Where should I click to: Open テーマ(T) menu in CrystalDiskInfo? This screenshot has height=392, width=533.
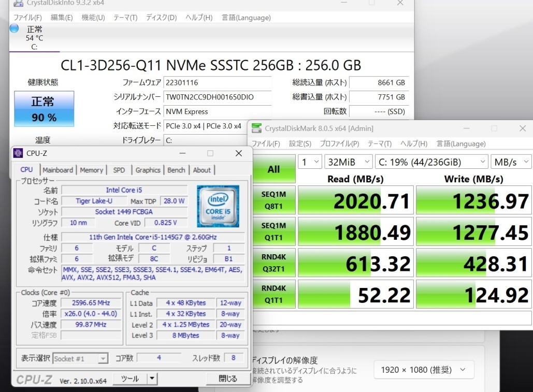[125, 17]
